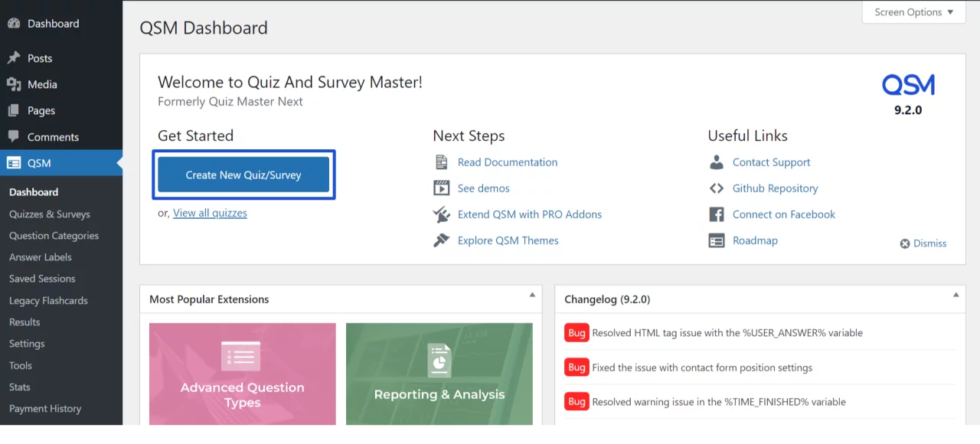
Task: Dismiss the welcome panel via Dismiss link
Action: [x=930, y=243]
